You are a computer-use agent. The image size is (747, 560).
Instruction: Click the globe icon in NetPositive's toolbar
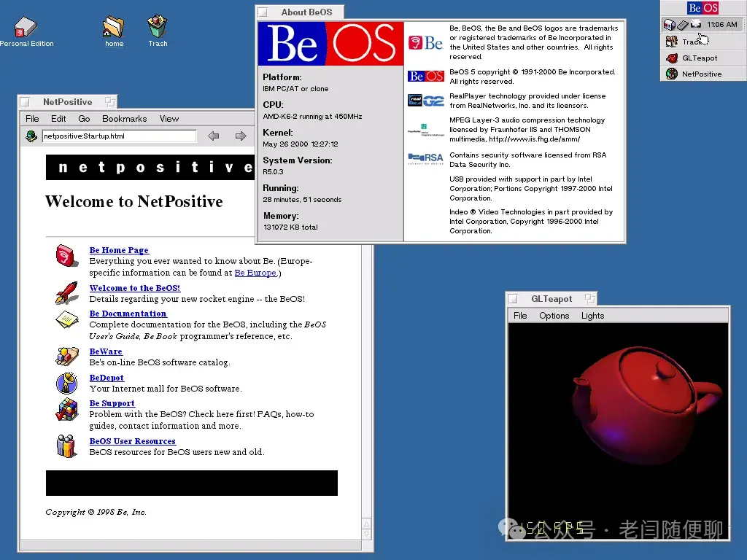click(31, 136)
